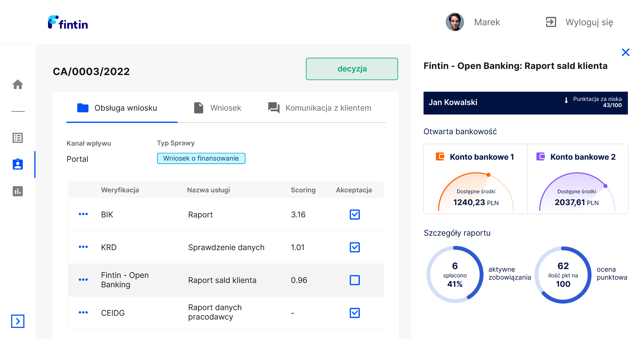Switch to the Wniosek tab
Screen dimensions: 644x339
coord(217,108)
